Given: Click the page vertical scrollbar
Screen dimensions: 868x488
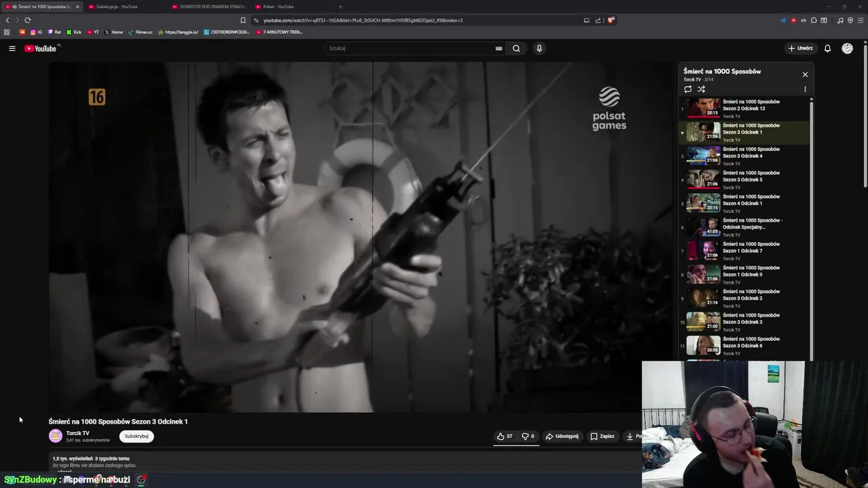Looking at the screenshot, I should [x=865, y=115].
